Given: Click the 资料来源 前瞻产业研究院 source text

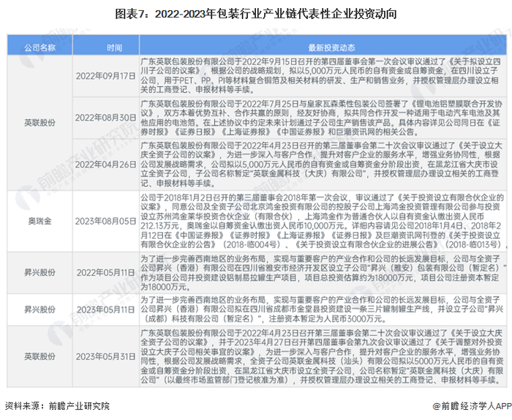Looking at the screenshot, I should point(58,406).
